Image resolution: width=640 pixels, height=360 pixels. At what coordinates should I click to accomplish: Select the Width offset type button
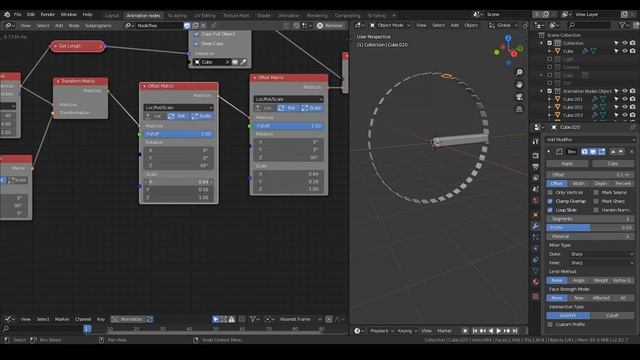[578, 184]
